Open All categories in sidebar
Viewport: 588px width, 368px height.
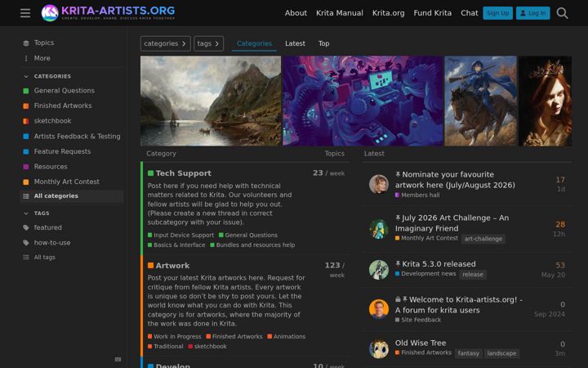click(x=71, y=196)
